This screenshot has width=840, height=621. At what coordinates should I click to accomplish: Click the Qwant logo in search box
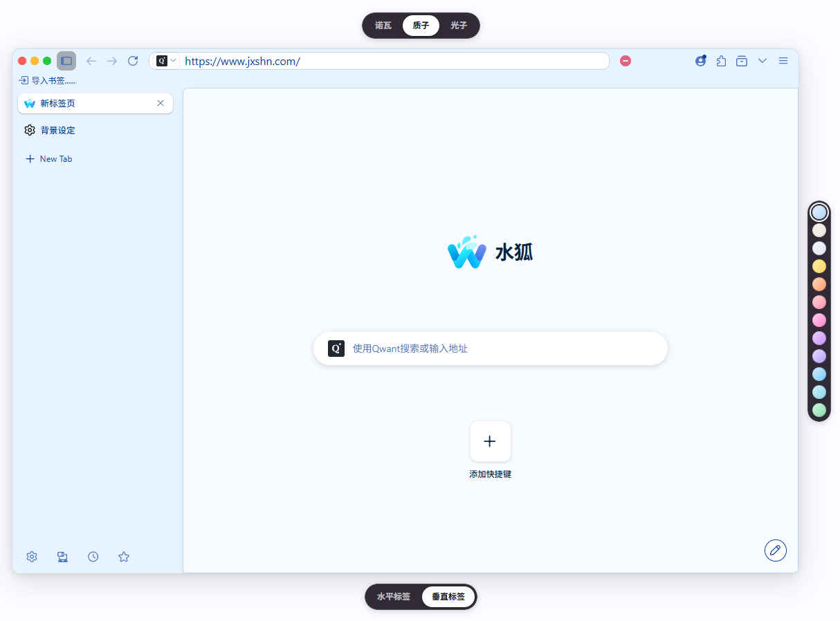pyautogui.click(x=336, y=349)
